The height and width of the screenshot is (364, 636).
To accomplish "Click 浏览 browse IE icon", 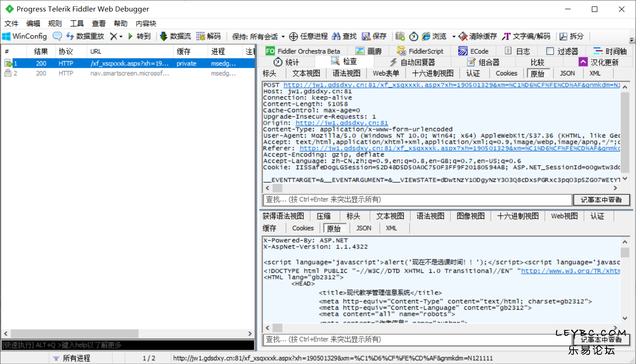I will point(434,36).
